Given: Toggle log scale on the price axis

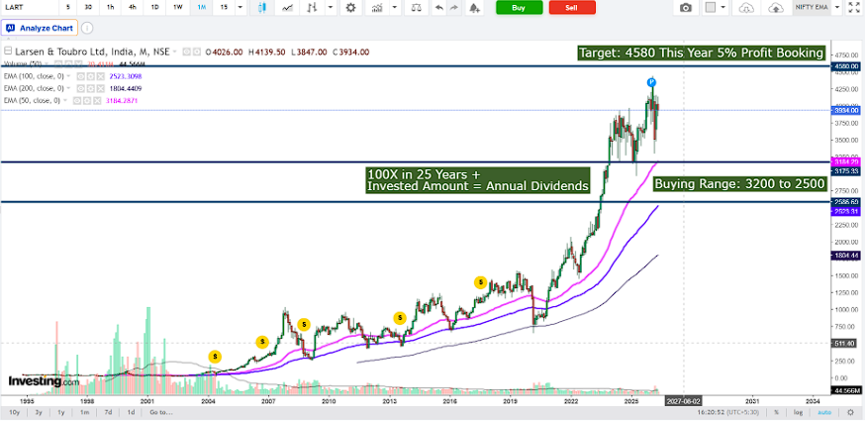Looking at the screenshot, I should coord(798,412).
